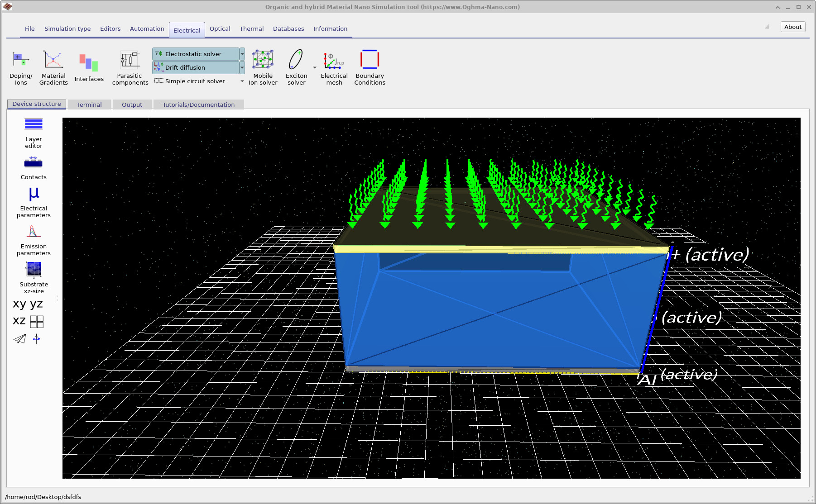
Task: Expand the Simple circuit solver dropdown arrow
Action: pyautogui.click(x=242, y=81)
